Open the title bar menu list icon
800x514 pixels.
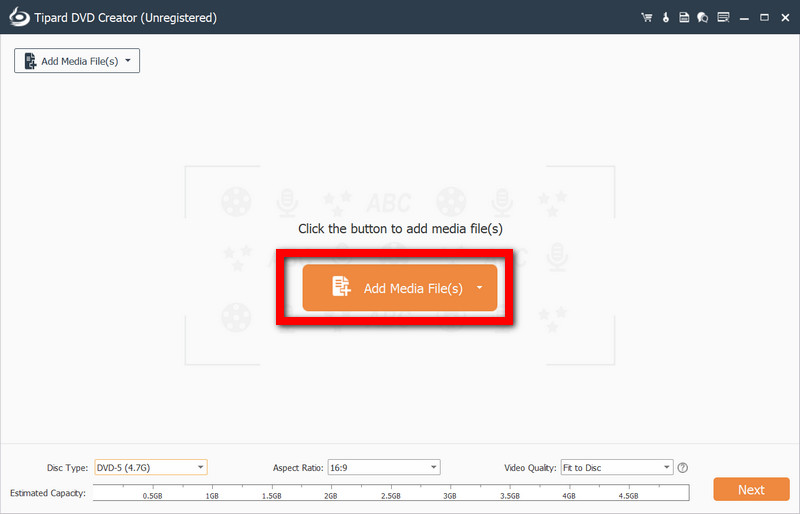click(723, 17)
